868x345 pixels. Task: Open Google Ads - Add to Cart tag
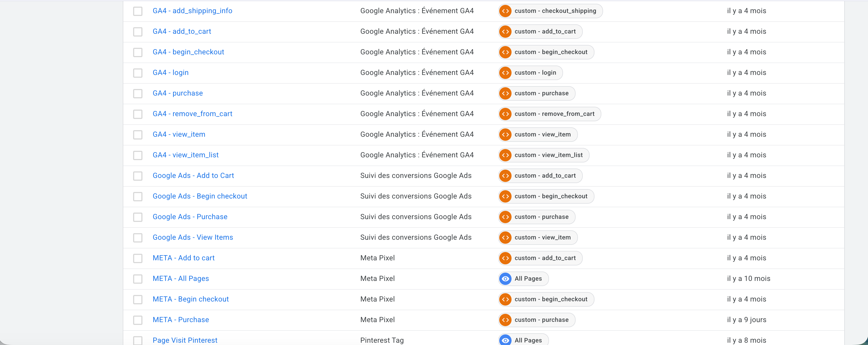point(193,176)
